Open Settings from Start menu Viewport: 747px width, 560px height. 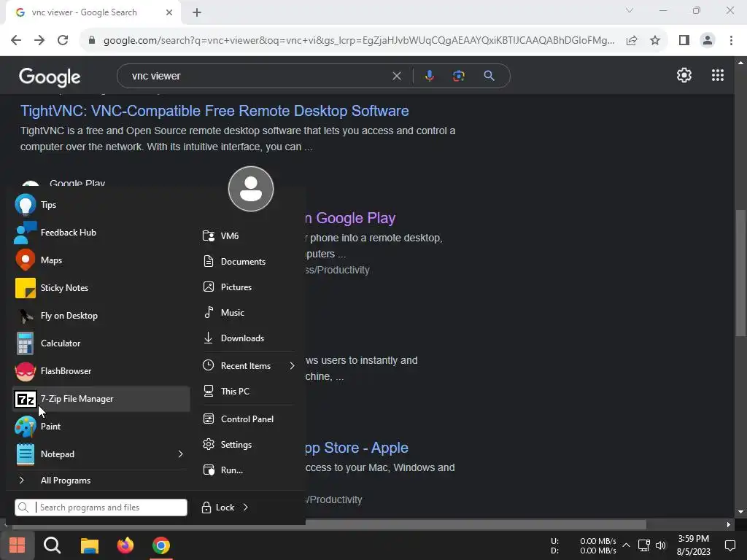248,445
